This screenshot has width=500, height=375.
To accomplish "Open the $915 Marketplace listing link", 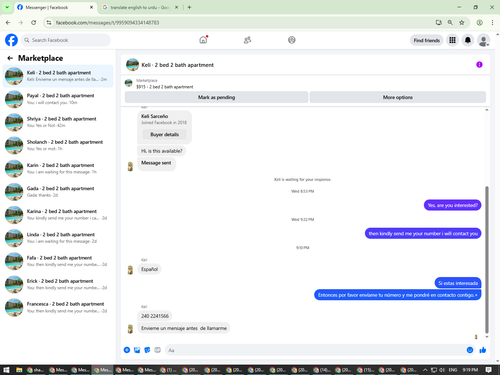I will [x=165, y=87].
